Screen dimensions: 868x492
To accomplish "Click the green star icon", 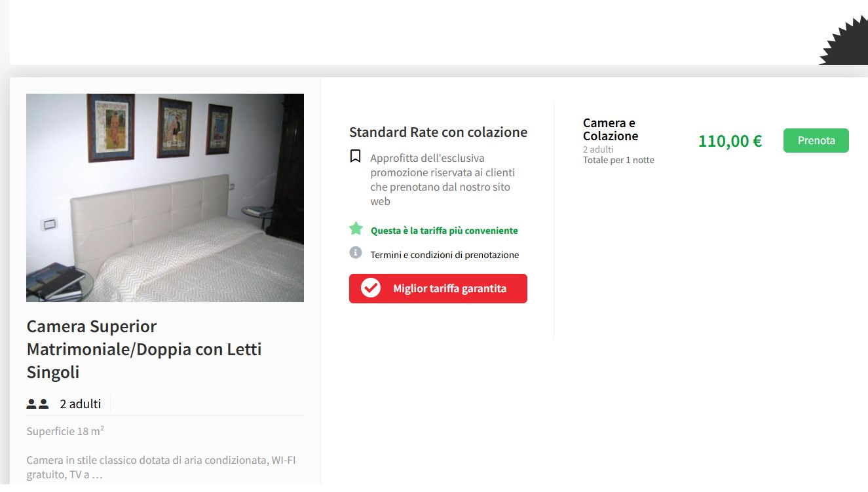I will 356,229.
